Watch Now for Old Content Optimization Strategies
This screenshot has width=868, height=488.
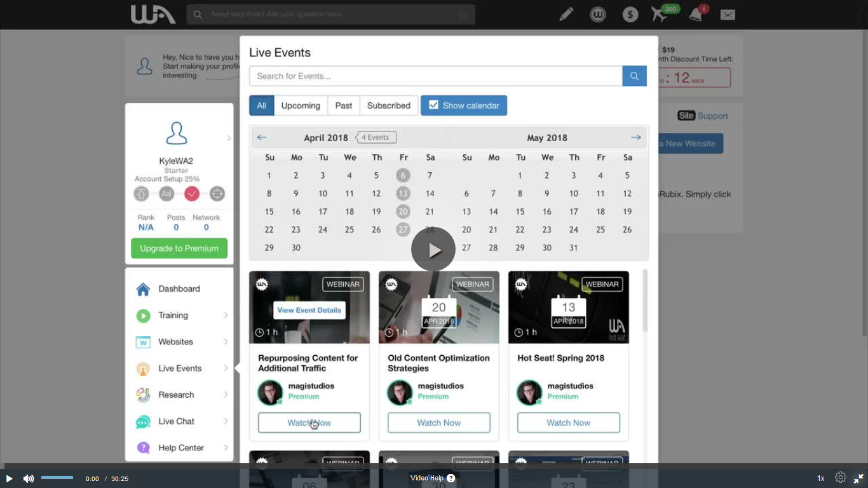tap(439, 423)
